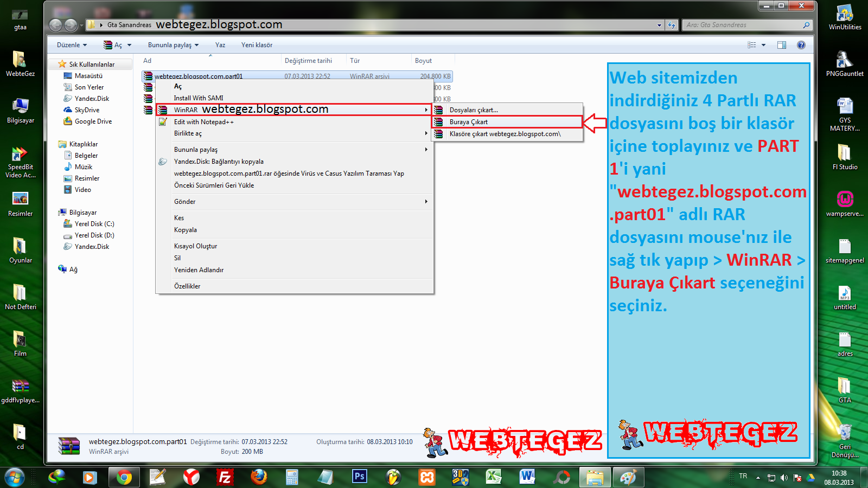Click the Yeni klasör toolbar button
868x488 pixels.
click(257, 45)
